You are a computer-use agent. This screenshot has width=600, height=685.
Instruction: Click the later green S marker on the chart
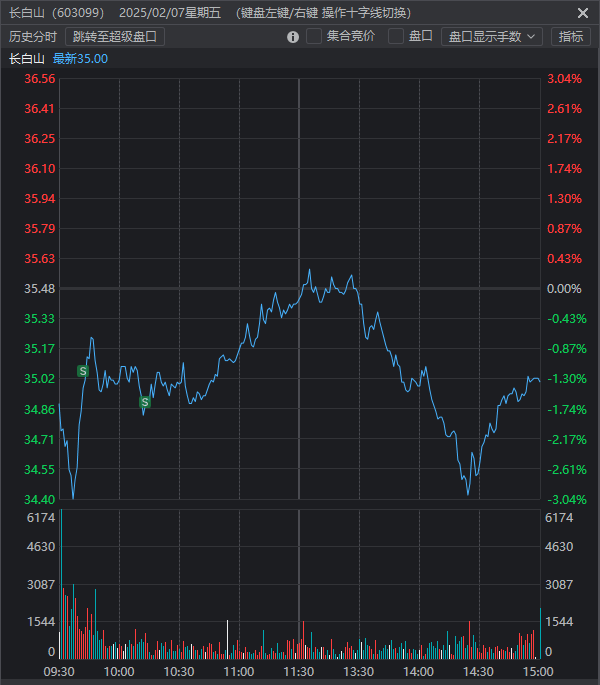pyautogui.click(x=145, y=402)
